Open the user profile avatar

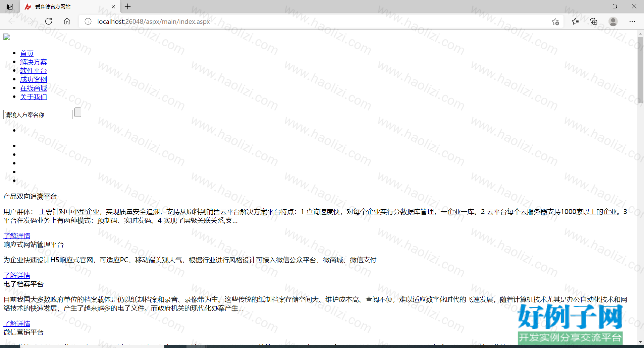tap(613, 21)
